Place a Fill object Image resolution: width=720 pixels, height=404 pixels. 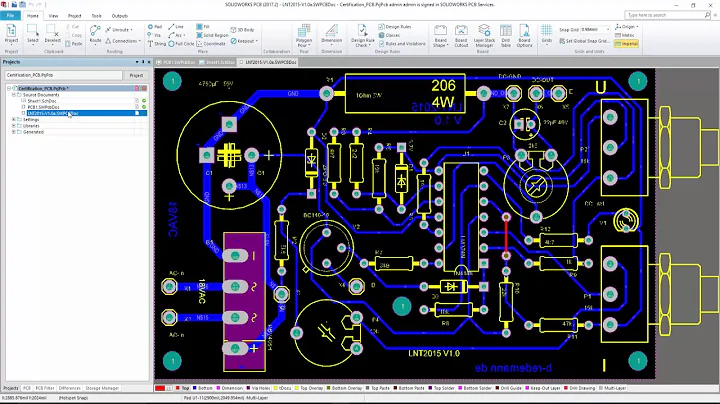click(x=203, y=27)
